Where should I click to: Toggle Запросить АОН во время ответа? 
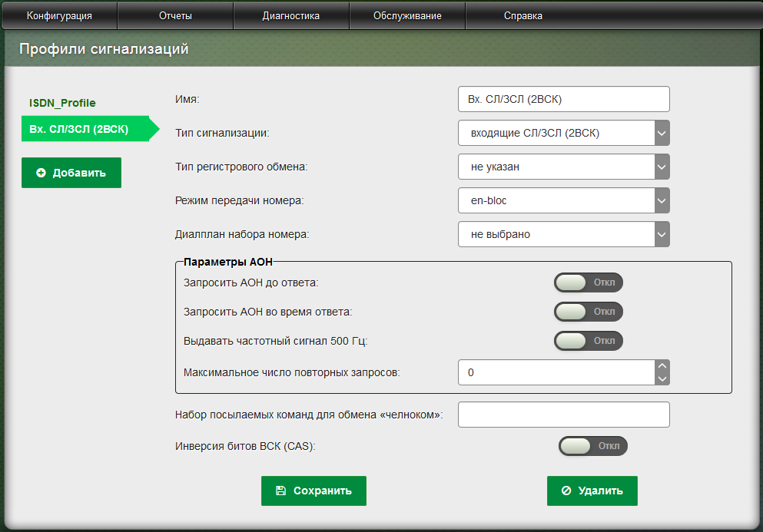coord(589,312)
